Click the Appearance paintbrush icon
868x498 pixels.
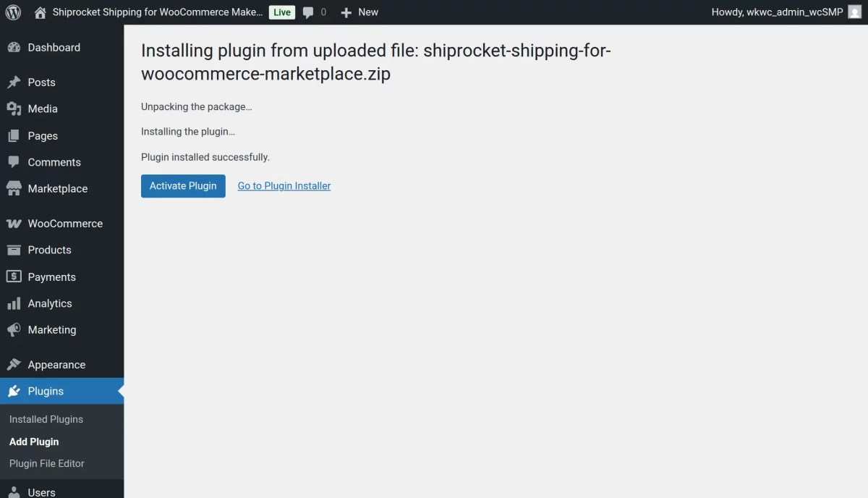[x=14, y=365]
